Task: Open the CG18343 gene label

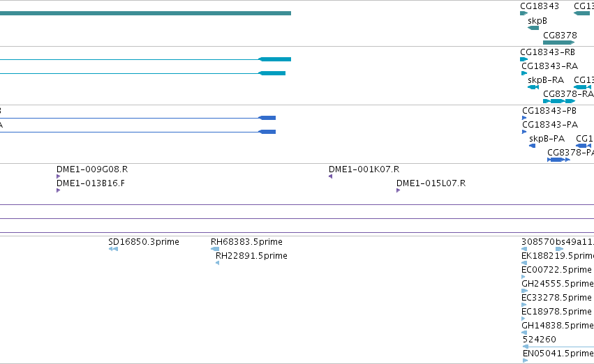Action: tap(540, 6)
